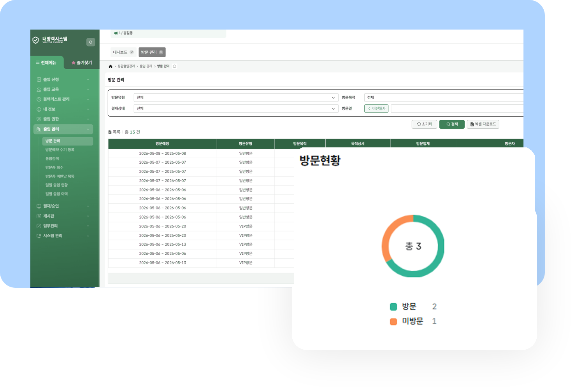This screenshot has height=392, width=576.
Task: Toggle the favorite star beside the 방문 관리 breadcrumb
Action: (174, 66)
